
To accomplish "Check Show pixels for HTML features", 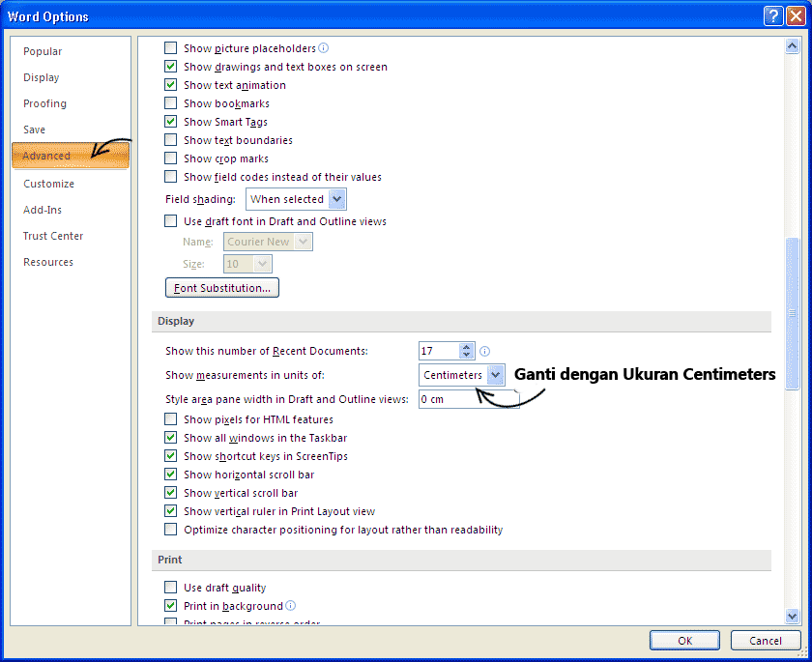I will (170, 419).
